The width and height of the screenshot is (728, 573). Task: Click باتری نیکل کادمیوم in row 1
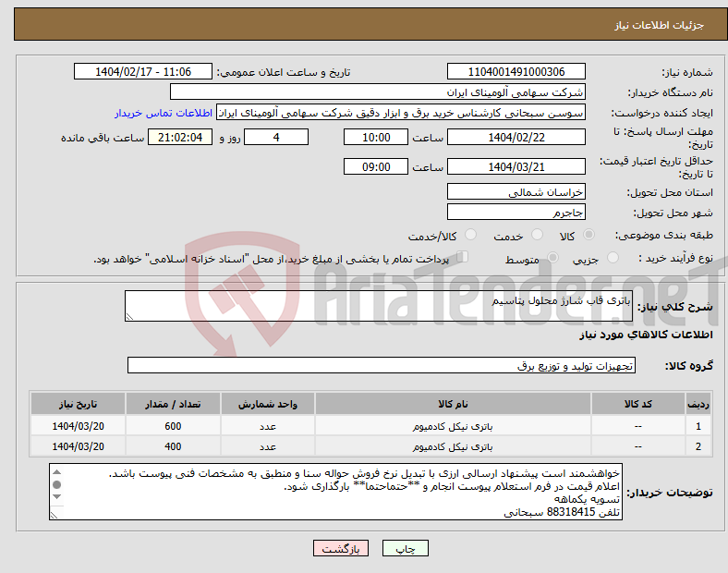(453, 426)
